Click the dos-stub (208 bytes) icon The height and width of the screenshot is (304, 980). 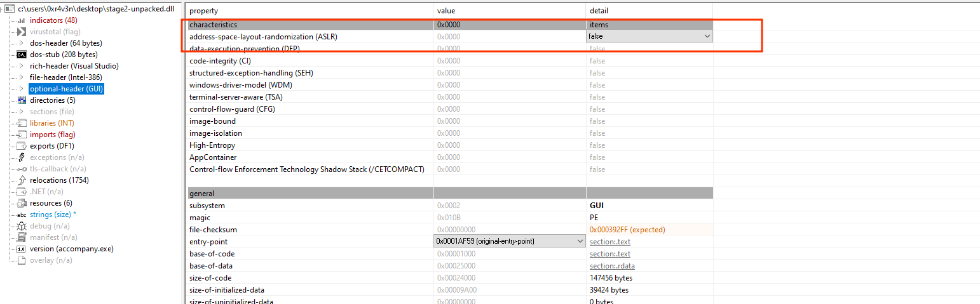click(22, 55)
